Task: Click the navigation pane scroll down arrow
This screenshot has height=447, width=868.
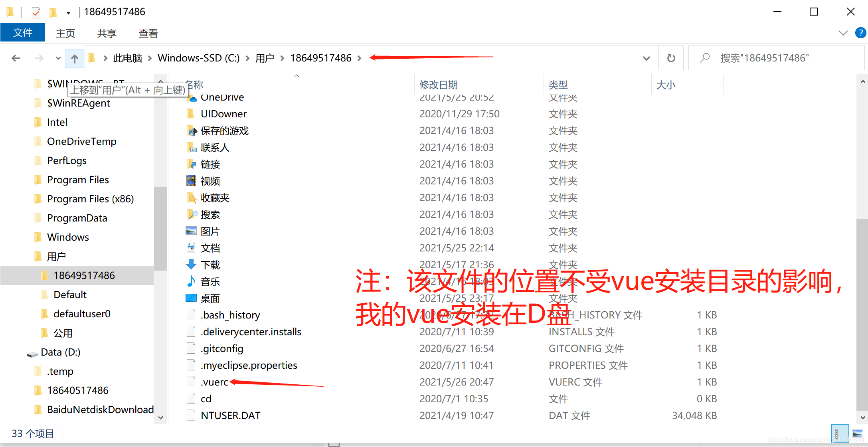Action: pos(160,417)
